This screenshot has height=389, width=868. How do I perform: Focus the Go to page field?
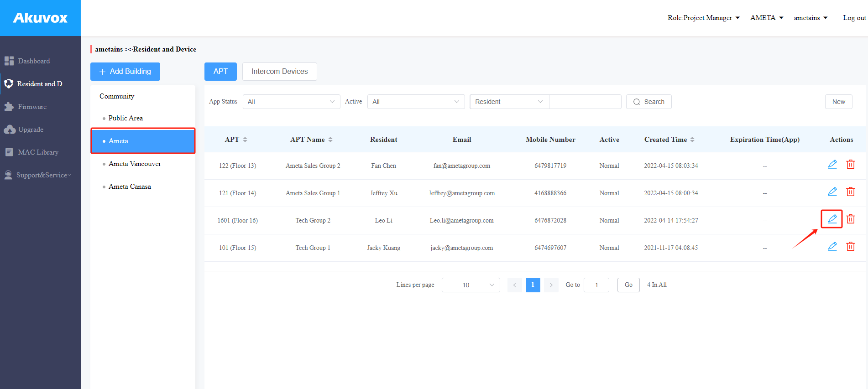point(596,285)
